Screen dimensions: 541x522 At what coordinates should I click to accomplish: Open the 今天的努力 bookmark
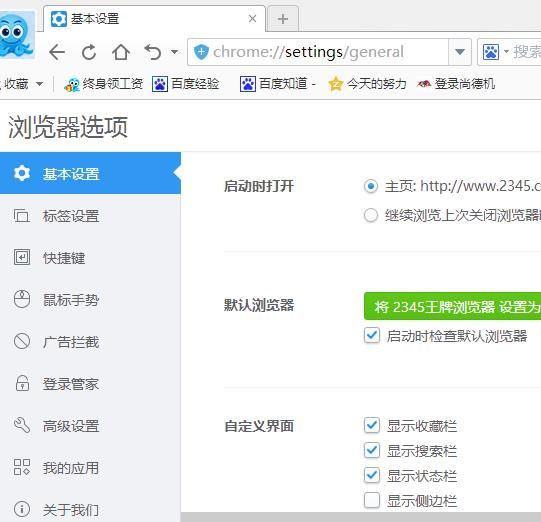pyautogui.click(x=367, y=84)
